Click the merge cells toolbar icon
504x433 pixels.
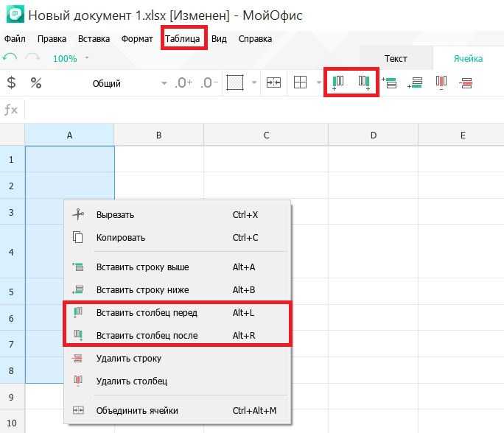(x=273, y=83)
